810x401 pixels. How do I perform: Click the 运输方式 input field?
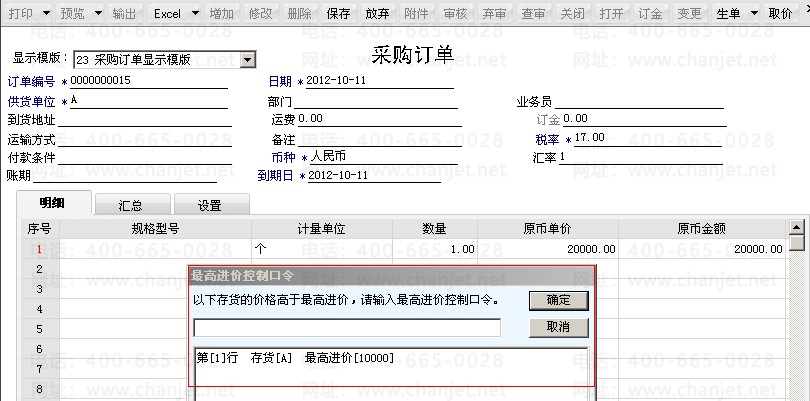145,140
